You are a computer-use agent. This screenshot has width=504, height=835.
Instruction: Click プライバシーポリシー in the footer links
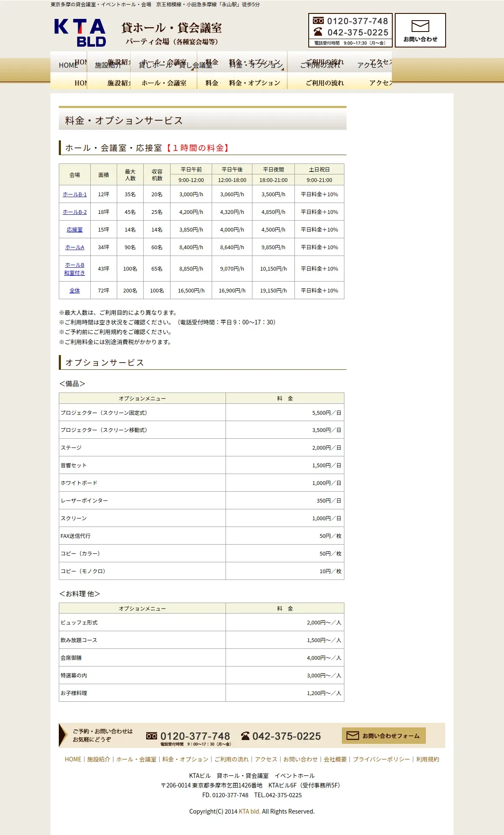pos(381,759)
